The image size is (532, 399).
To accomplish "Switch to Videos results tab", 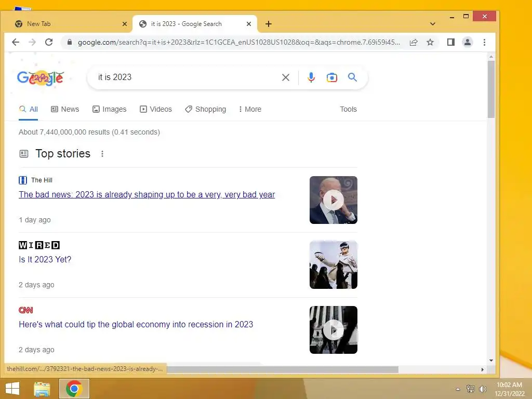I will tap(156, 109).
